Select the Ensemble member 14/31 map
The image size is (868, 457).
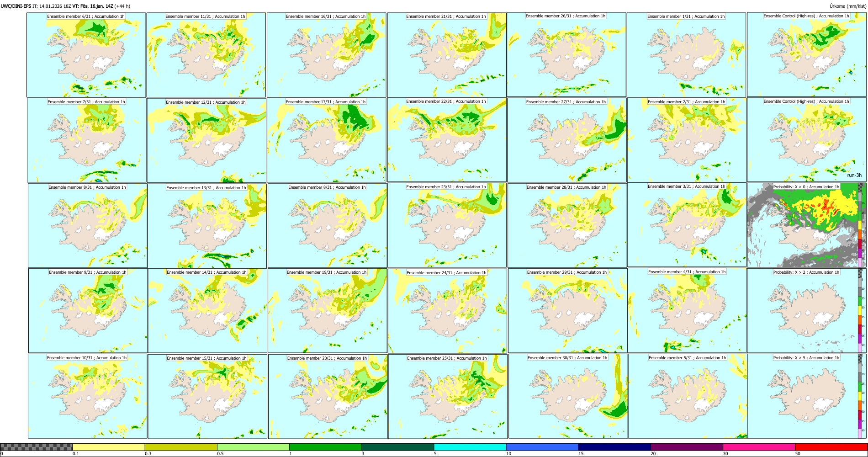click(207, 311)
